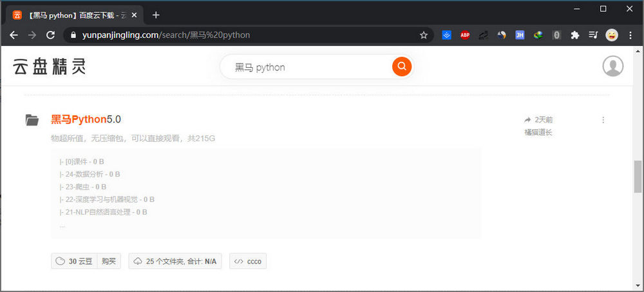Click the share arrow icon next to 2天前
644x292 pixels.
(x=528, y=120)
